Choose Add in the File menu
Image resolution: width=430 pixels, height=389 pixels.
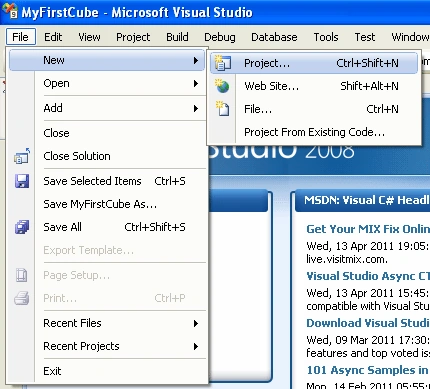[x=107, y=108]
